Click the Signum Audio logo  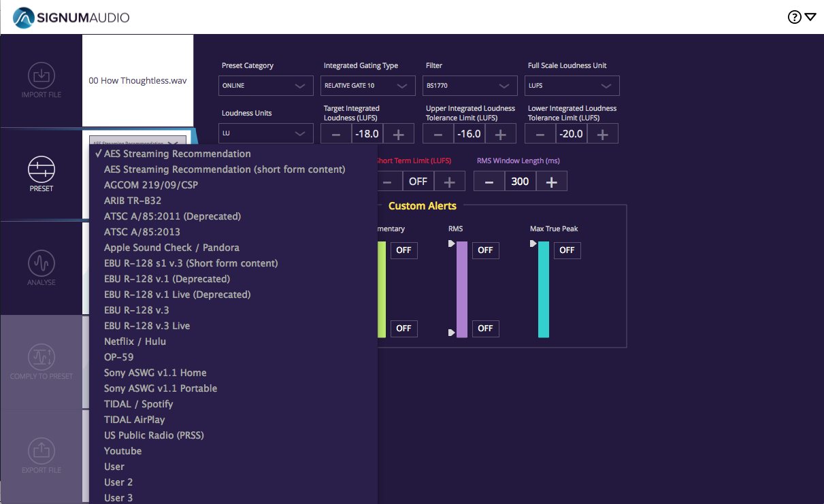[x=71, y=18]
